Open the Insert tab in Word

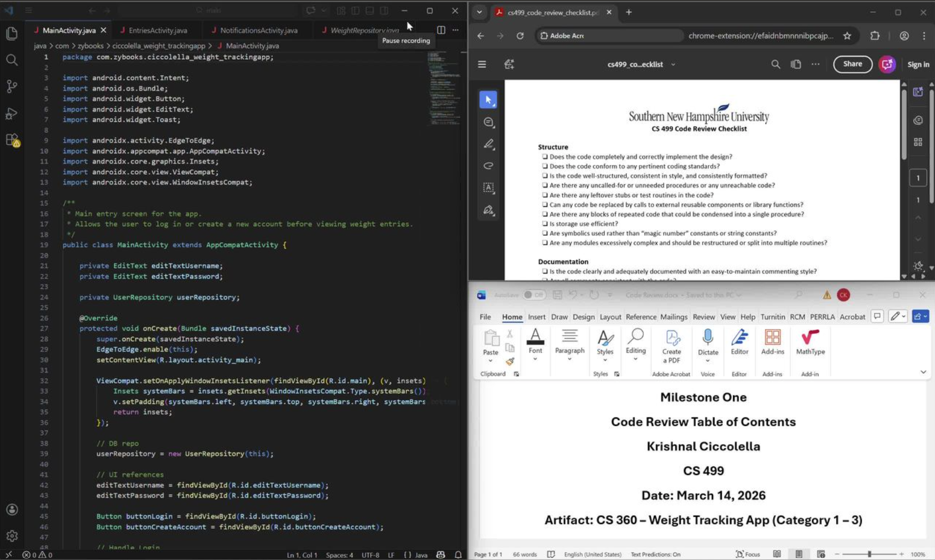pos(536,317)
